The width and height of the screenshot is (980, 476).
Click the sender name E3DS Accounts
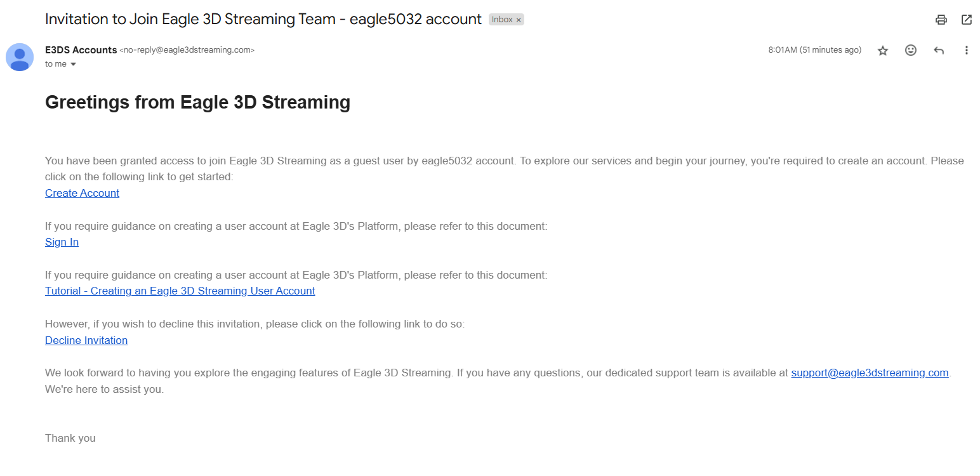81,50
